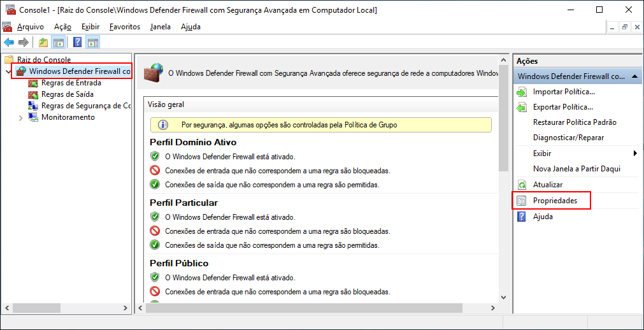Click the Back arrow toolbar icon
Viewport: 644px width, 330px height.
coord(9,42)
